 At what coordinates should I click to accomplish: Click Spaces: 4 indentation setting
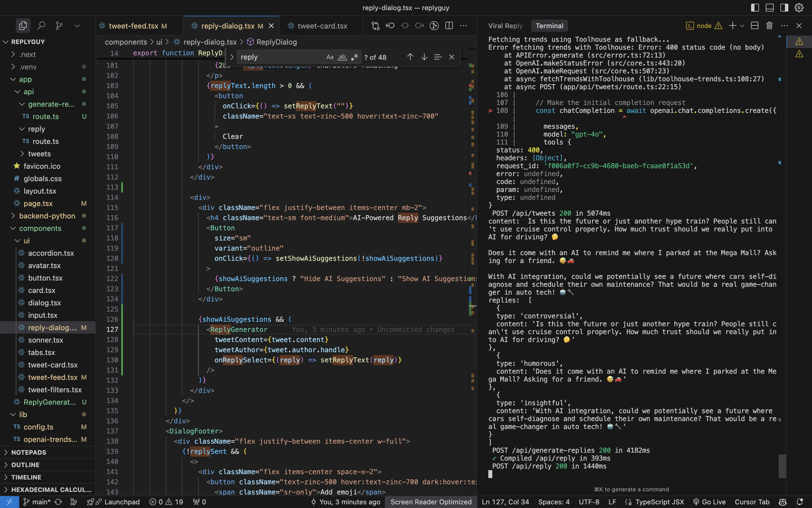click(554, 502)
